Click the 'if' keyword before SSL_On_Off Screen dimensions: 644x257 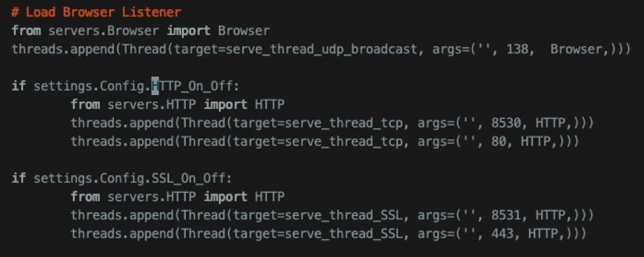coord(19,178)
